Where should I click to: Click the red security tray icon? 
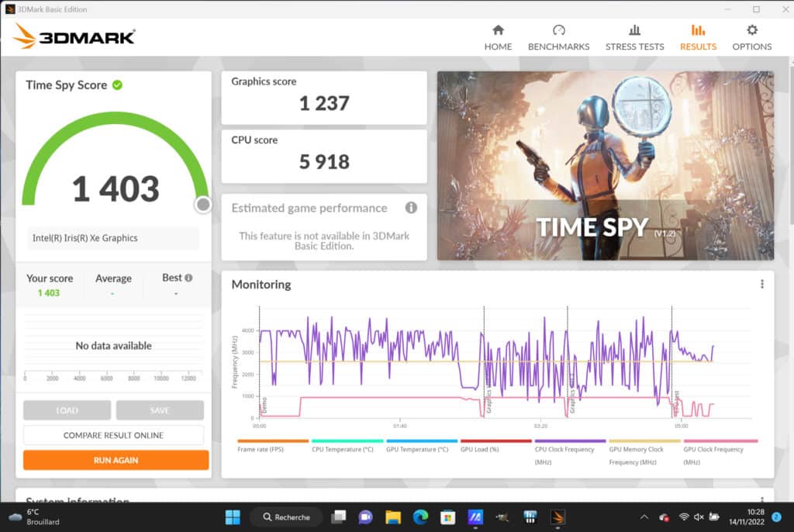pyautogui.click(x=664, y=517)
